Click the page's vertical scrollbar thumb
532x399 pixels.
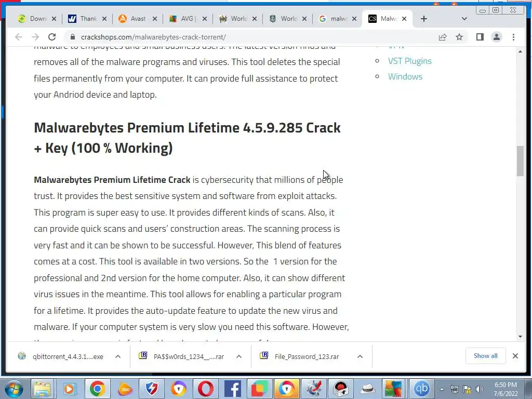pyautogui.click(x=520, y=161)
